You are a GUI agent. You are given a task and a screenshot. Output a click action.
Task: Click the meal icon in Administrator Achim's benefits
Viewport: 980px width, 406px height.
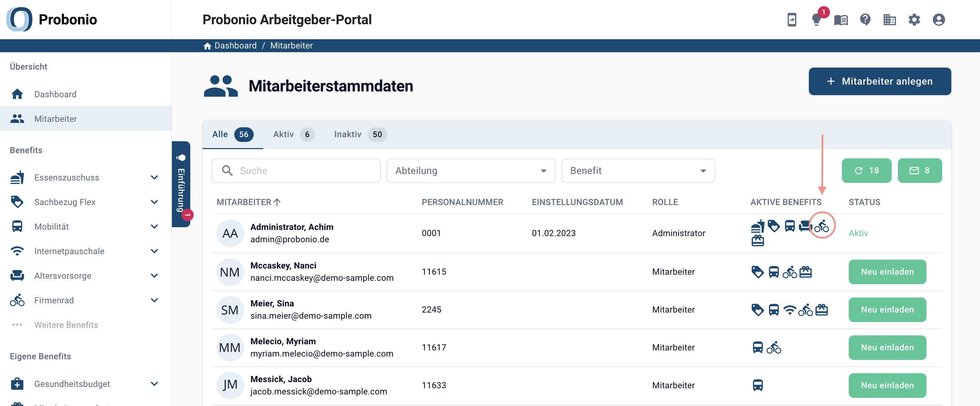[x=757, y=226]
